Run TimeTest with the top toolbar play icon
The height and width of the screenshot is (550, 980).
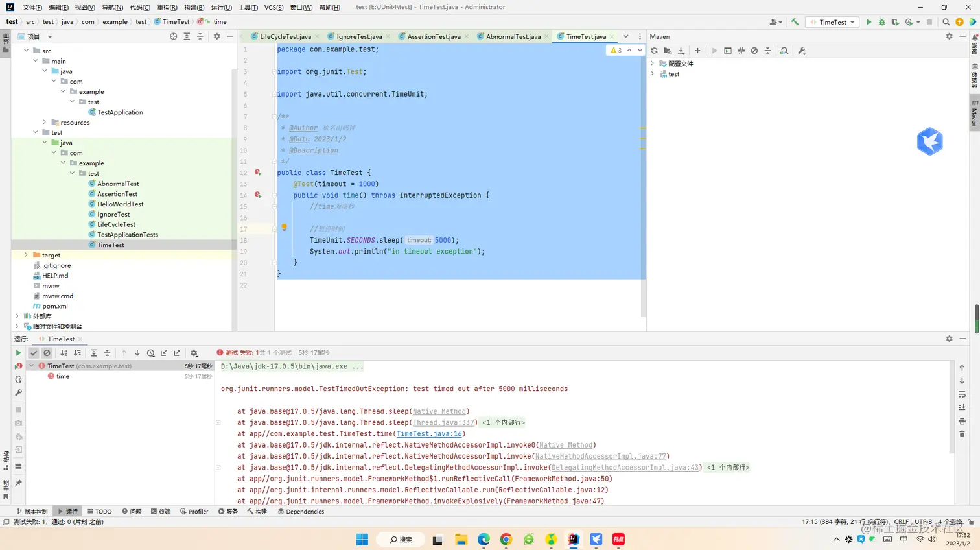869,22
